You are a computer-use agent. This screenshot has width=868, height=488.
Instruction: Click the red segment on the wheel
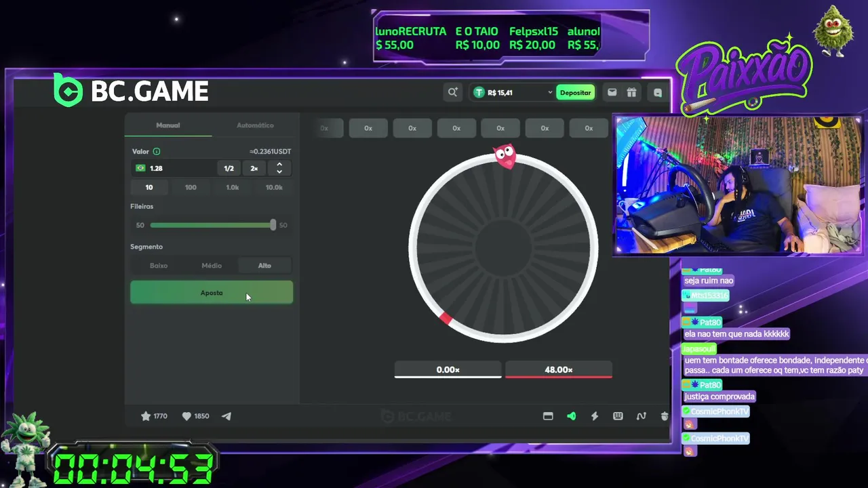[446, 318]
